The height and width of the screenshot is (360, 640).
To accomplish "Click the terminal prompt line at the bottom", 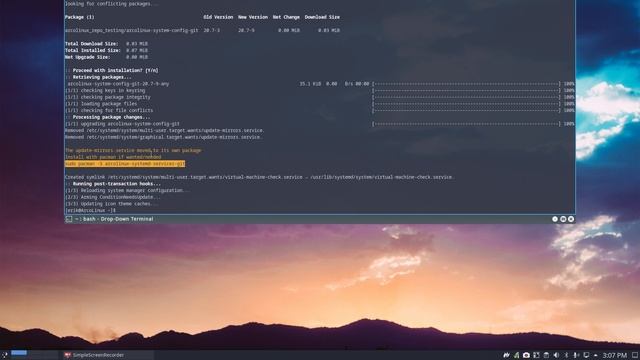I will [90, 210].
